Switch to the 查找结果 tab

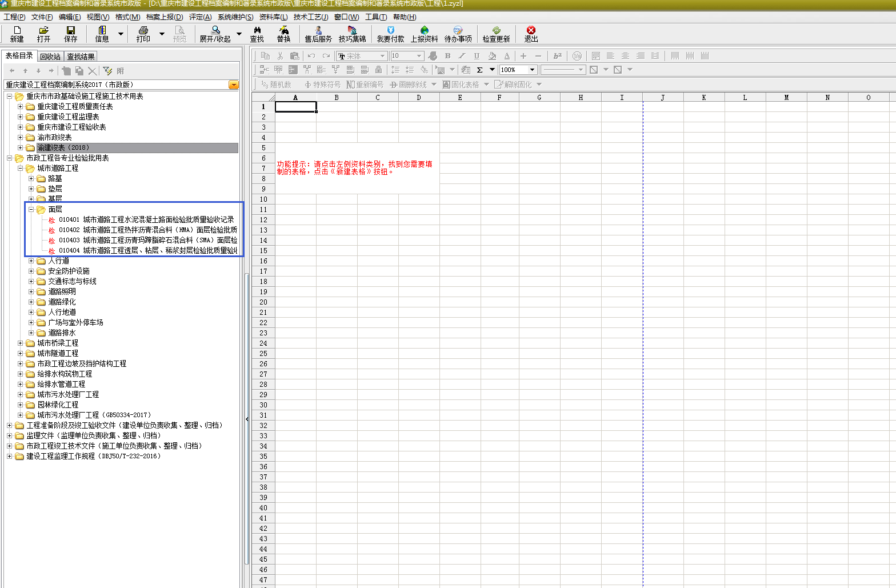tap(81, 57)
